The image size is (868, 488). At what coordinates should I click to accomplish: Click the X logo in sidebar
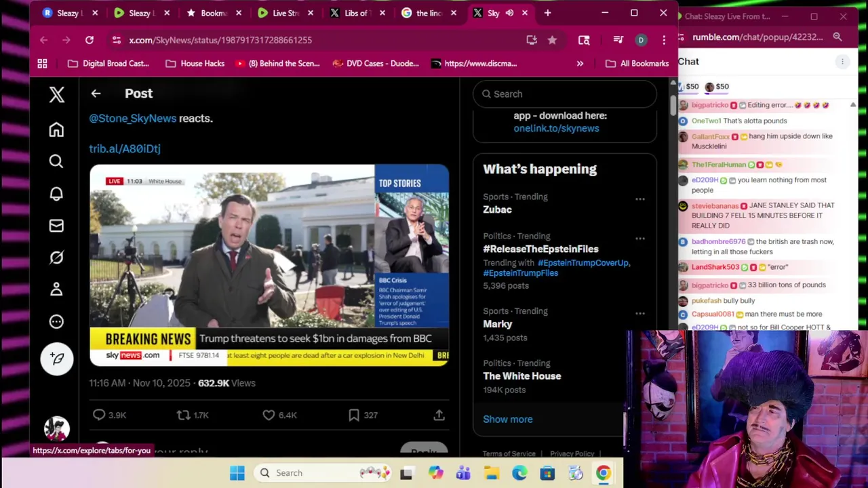(x=57, y=94)
